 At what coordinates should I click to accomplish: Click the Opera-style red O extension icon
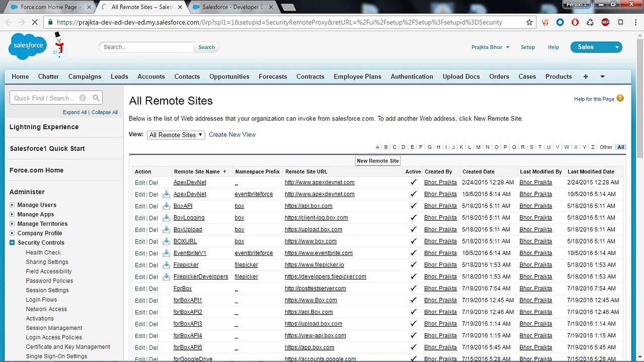coord(575,22)
